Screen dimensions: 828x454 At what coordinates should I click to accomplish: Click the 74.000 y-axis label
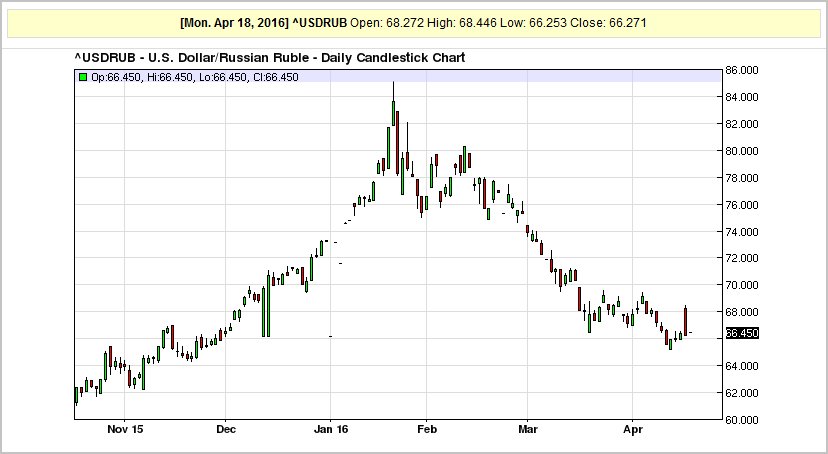pyautogui.click(x=742, y=232)
